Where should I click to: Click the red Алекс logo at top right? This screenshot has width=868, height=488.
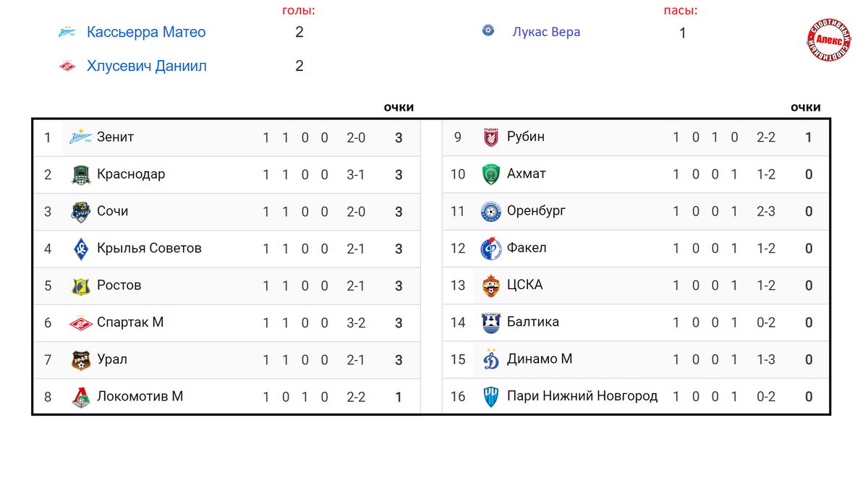tap(829, 40)
